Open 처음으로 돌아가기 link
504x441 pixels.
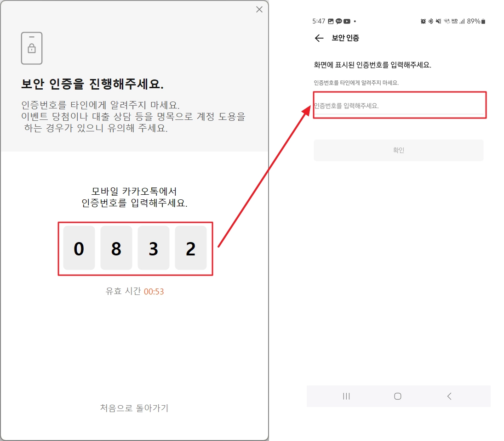click(x=135, y=408)
